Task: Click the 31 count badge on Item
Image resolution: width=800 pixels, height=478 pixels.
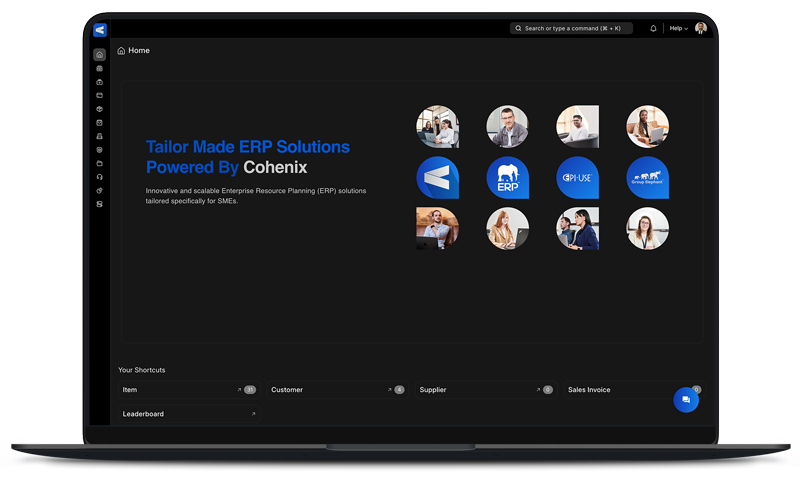Action: click(249, 390)
